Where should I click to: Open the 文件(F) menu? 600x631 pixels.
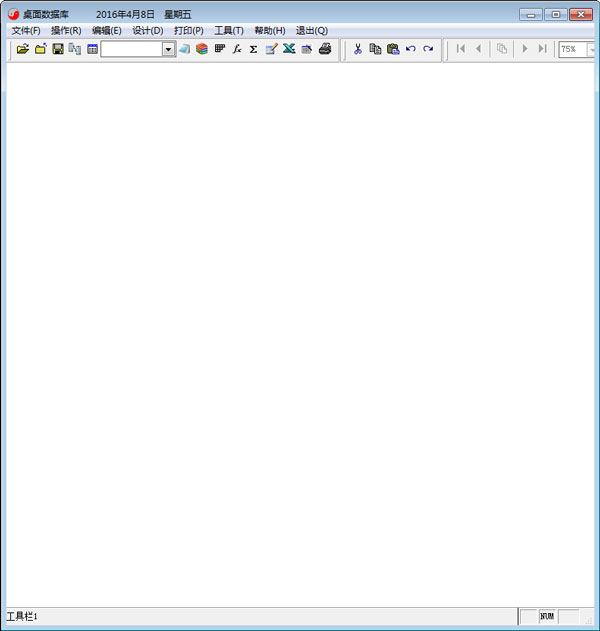click(x=26, y=31)
